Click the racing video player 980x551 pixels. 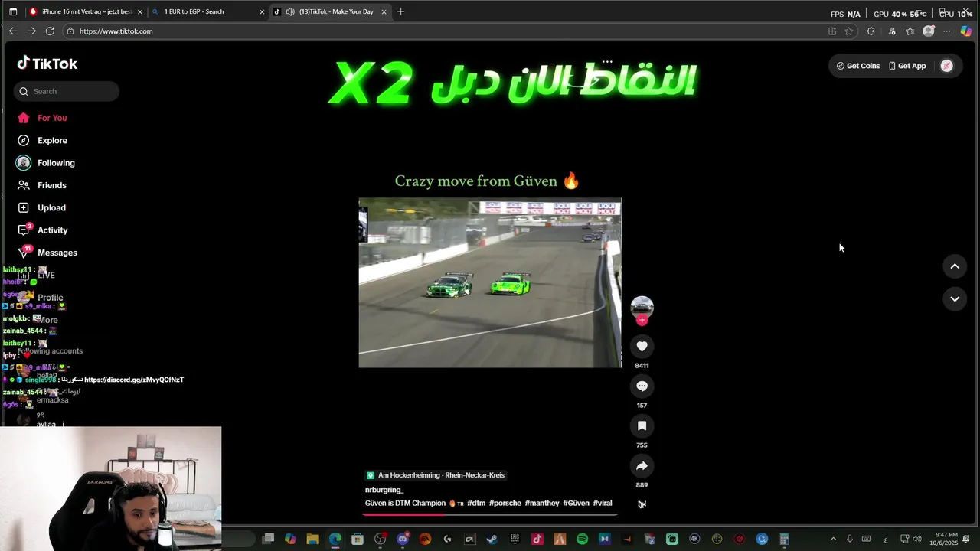point(490,283)
